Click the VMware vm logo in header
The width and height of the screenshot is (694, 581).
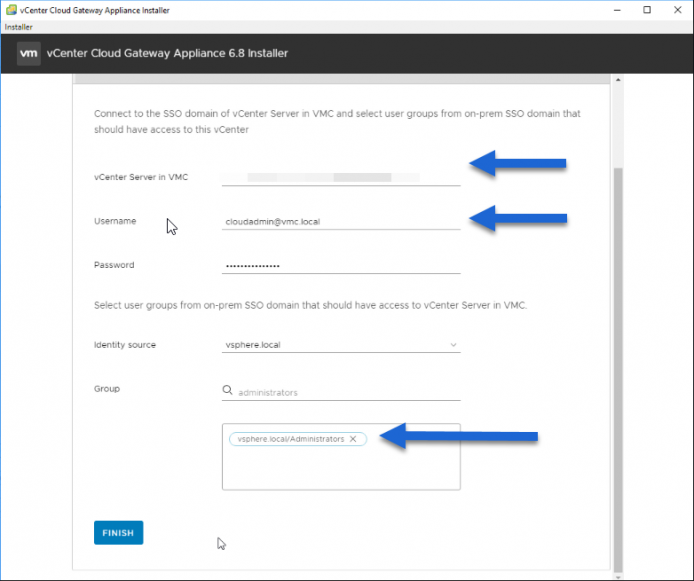(29, 54)
